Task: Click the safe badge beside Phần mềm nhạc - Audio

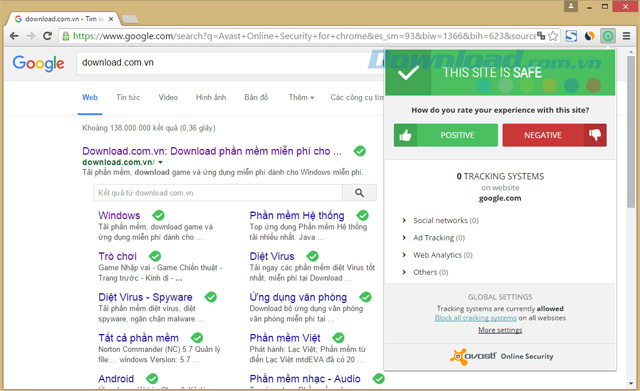Action: tap(378, 378)
